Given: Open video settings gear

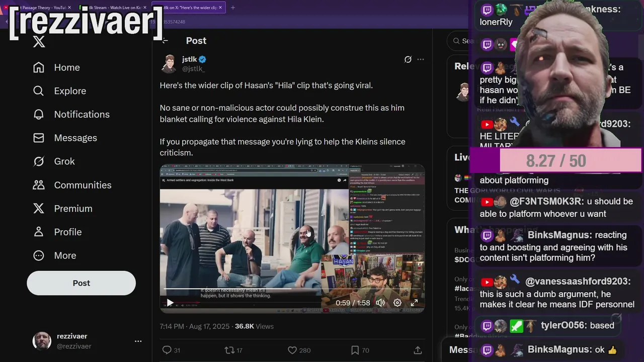Looking at the screenshot, I should (x=397, y=303).
